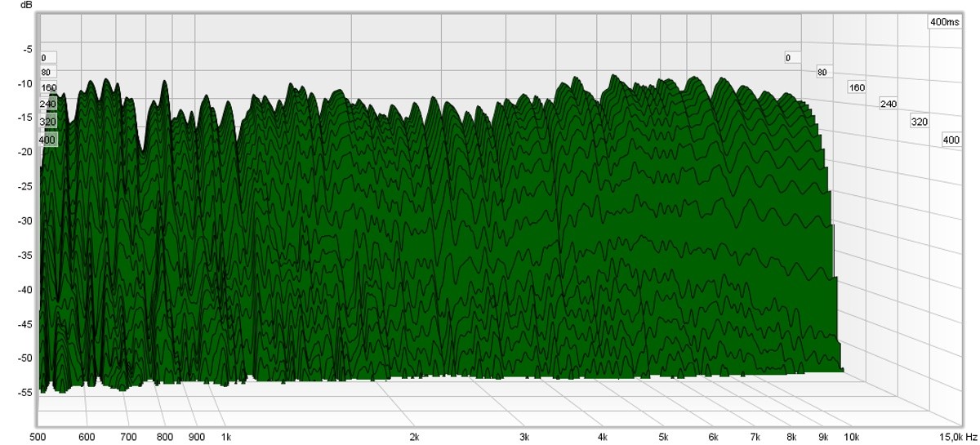Select the -50 dB axis value
This screenshot has width=980, height=445.
coord(27,358)
